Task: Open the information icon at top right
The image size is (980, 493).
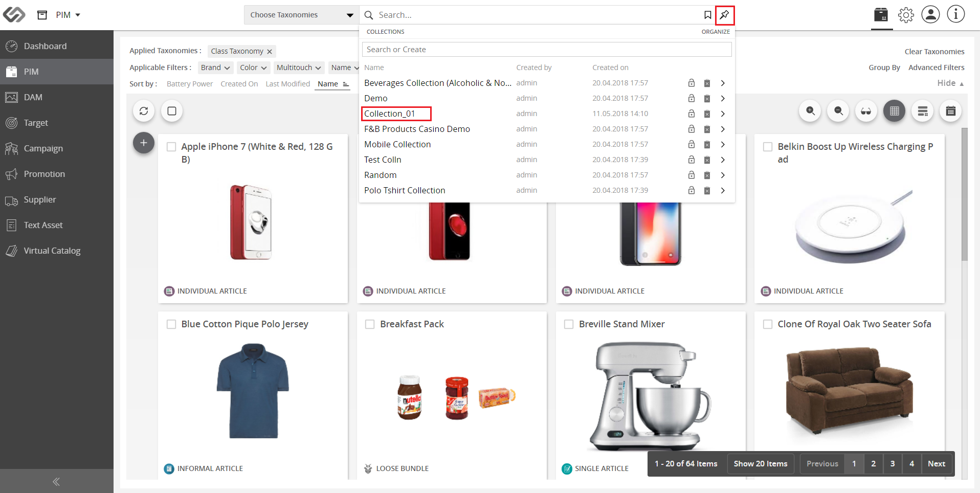Action: click(955, 14)
